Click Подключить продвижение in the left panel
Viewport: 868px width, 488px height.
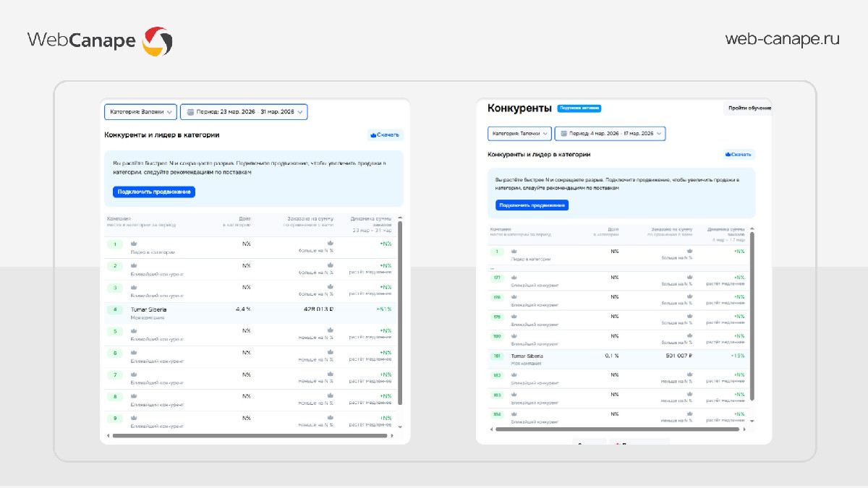tap(154, 192)
